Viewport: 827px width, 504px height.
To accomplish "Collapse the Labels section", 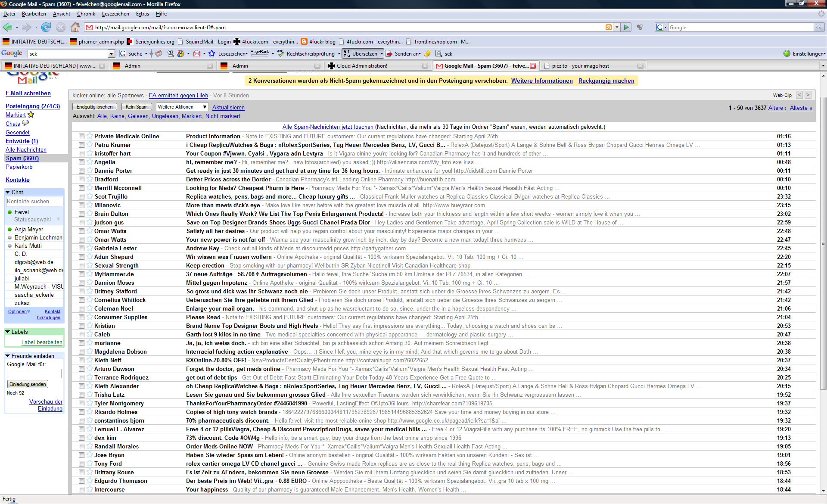I will click(x=8, y=332).
